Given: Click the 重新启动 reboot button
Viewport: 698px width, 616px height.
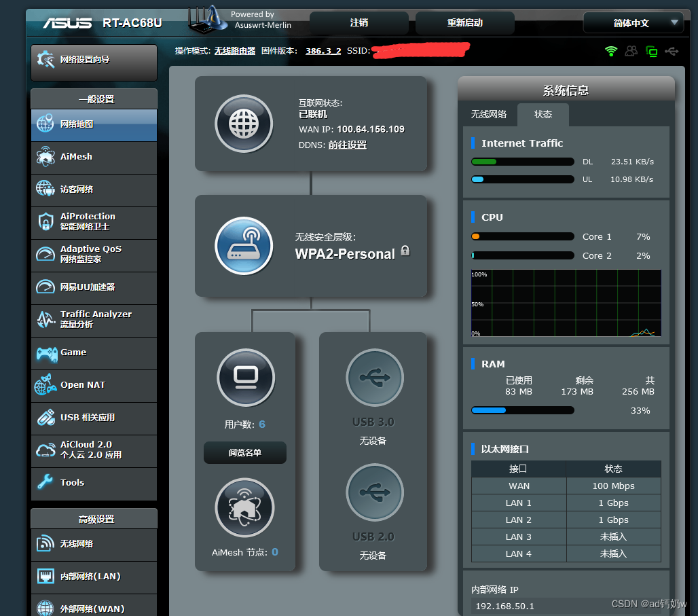Looking at the screenshot, I should click(464, 22).
